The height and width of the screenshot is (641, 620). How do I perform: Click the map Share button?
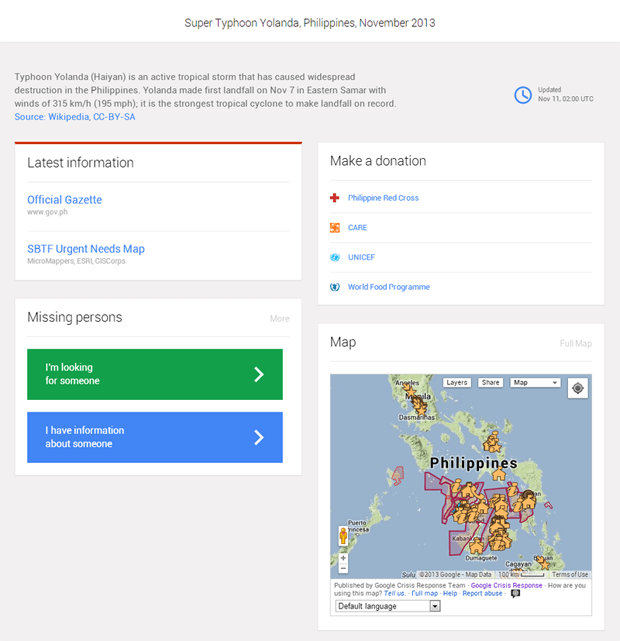(491, 383)
